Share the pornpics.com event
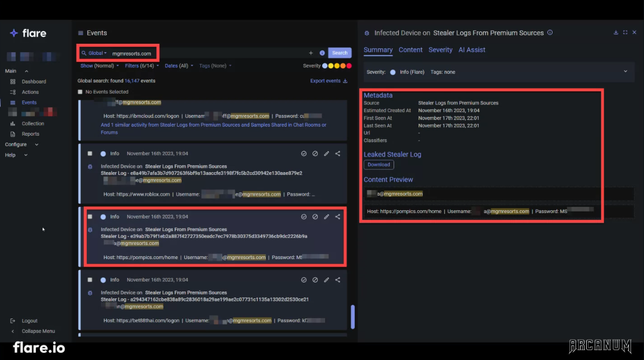This screenshot has width=644, height=360. (x=337, y=216)
